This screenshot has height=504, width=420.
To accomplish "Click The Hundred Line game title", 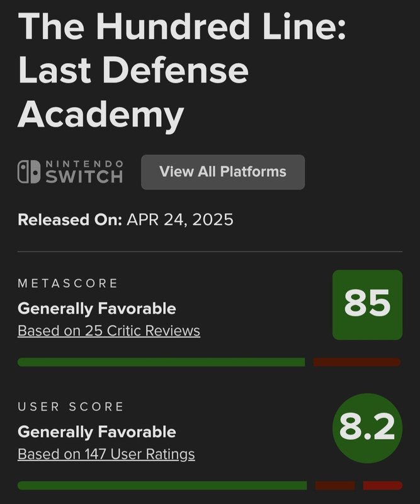I will point(181,71).
